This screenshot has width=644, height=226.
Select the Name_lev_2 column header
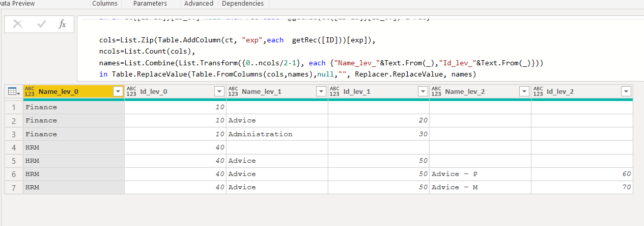tap(480, 91)
